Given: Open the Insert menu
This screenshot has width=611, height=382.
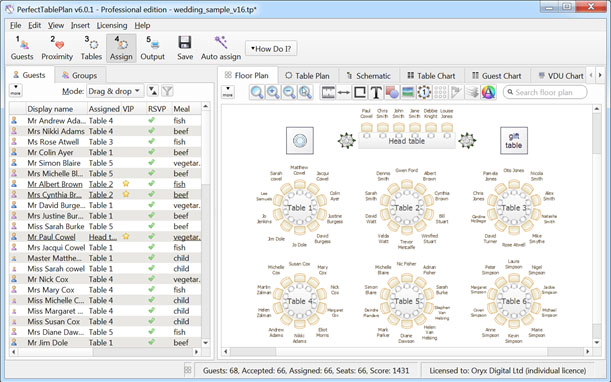Looking at the screenshot, I should coord(80,25).
